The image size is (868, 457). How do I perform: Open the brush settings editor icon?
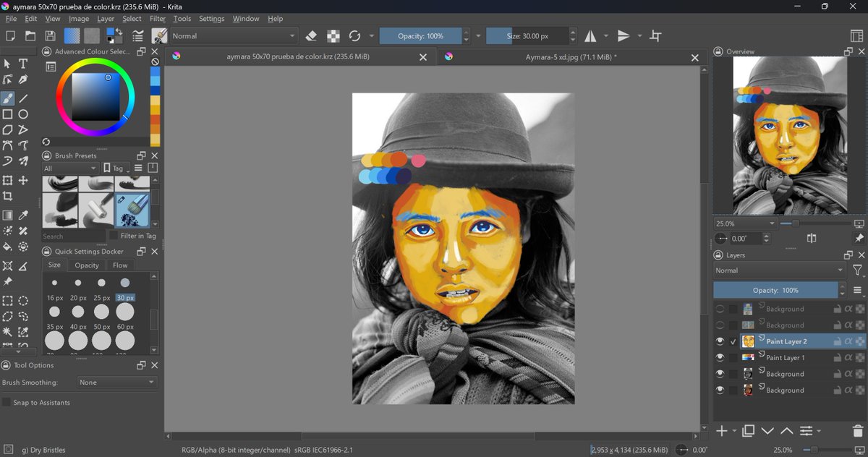click(137, 35)
